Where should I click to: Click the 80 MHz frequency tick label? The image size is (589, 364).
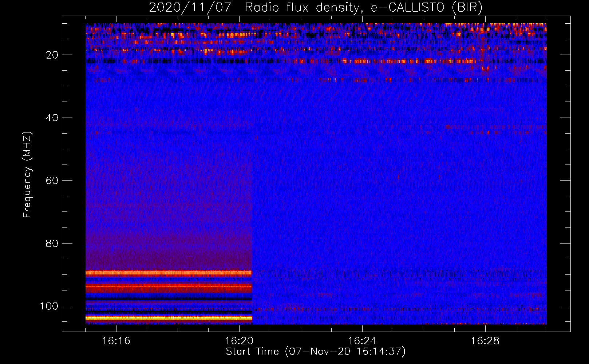click(52, 243)
